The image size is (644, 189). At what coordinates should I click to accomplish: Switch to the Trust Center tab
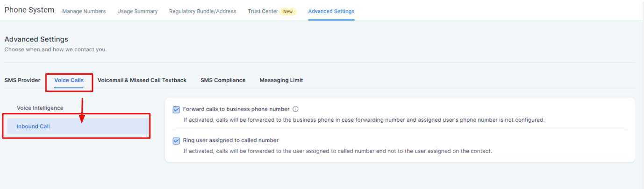pyautogui.click(x=263, y=11)
